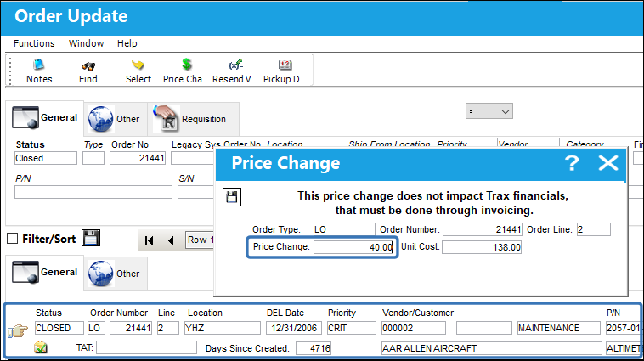Click the Line cell showing 2

pyautogui.click(x=167, y=328)
